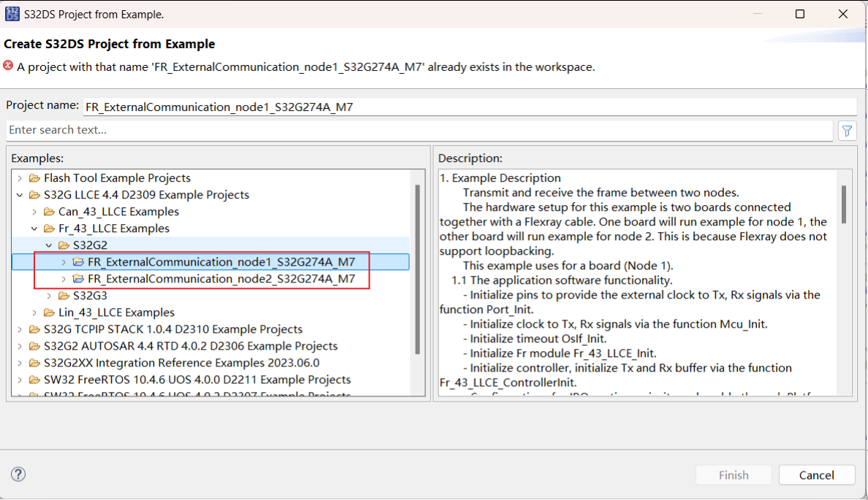Click 'Initialize Fr module Fr_43_LLCE_Init.' line
Image resolution: width=868 pixels, height=500 pixels.
click(560, 353)
